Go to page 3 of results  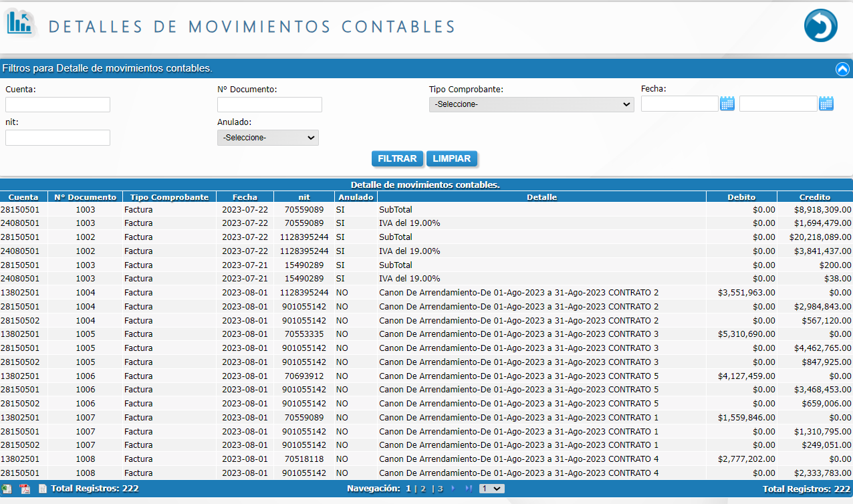coord(440,489)
